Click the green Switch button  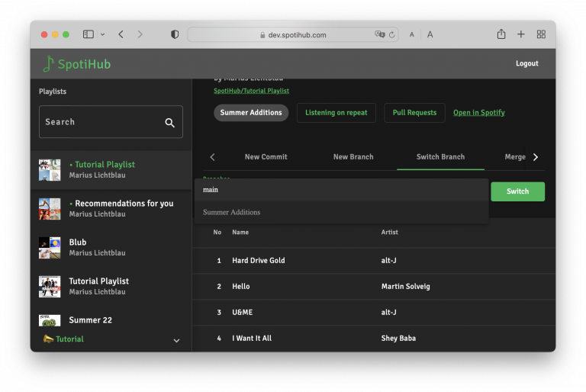517,191
